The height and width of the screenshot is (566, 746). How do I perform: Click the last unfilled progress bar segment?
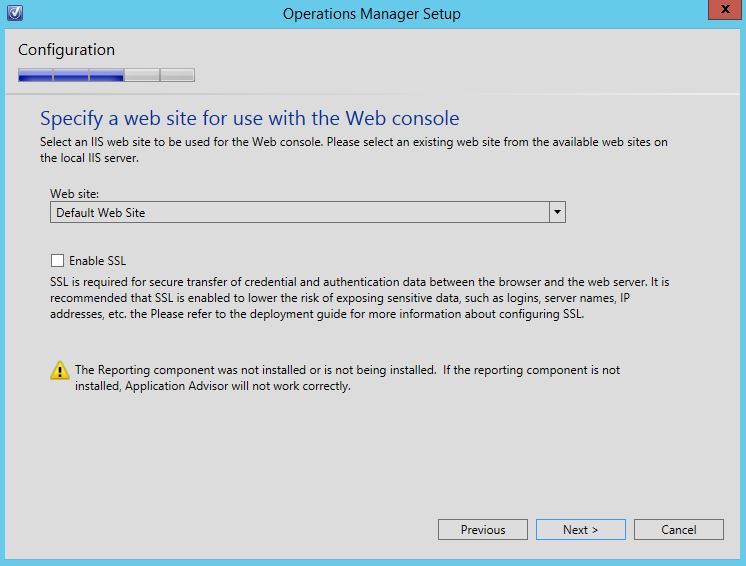pyautogui.click(x=177, y=75)
